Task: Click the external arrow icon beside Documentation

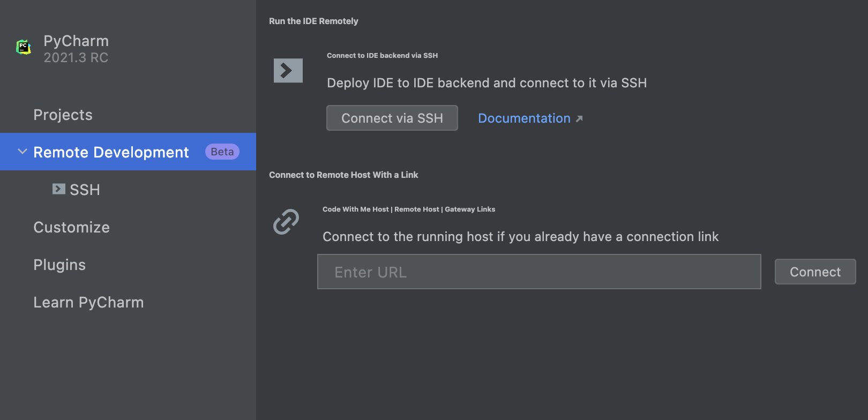Action: coord(579,119)
